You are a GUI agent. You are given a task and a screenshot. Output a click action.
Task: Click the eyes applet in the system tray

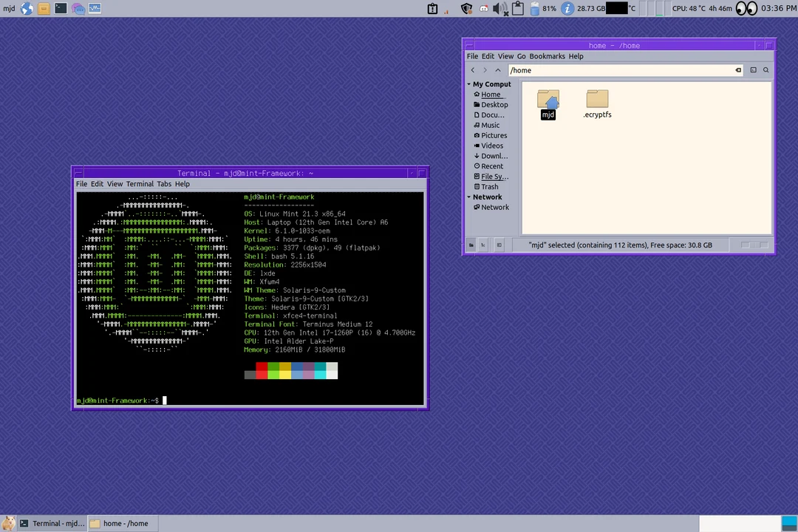click(746, 8)
